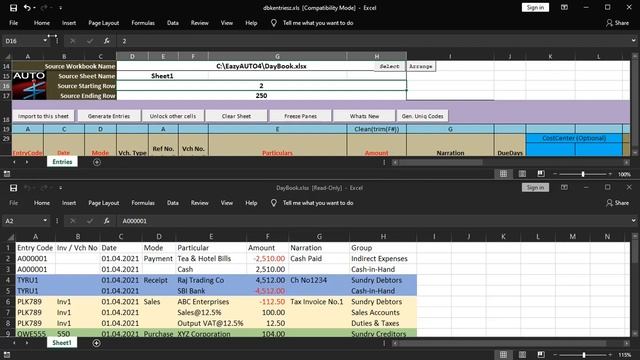Switch to Page Layout view in DayBook window
Viewport: 640px width, 360px height.
click(x=522, y=355)
